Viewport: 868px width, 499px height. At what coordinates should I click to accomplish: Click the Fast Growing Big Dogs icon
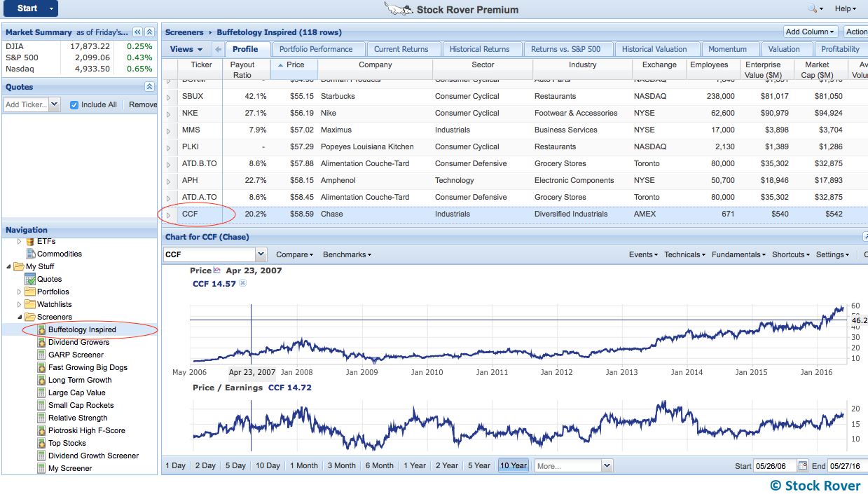click(41, 367)
